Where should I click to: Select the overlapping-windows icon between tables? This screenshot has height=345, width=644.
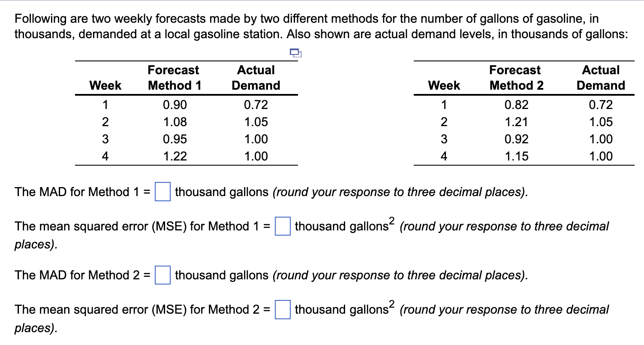(295, 53)
